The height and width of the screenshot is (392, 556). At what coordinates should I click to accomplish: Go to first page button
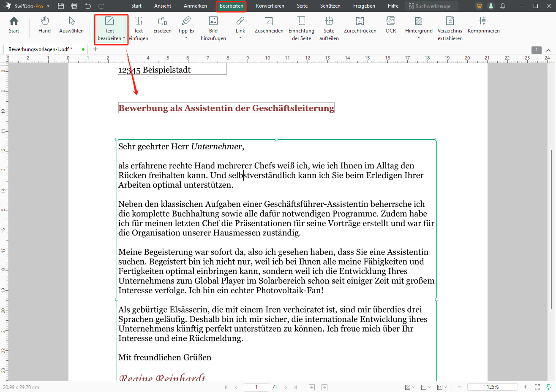pos(226,387)
